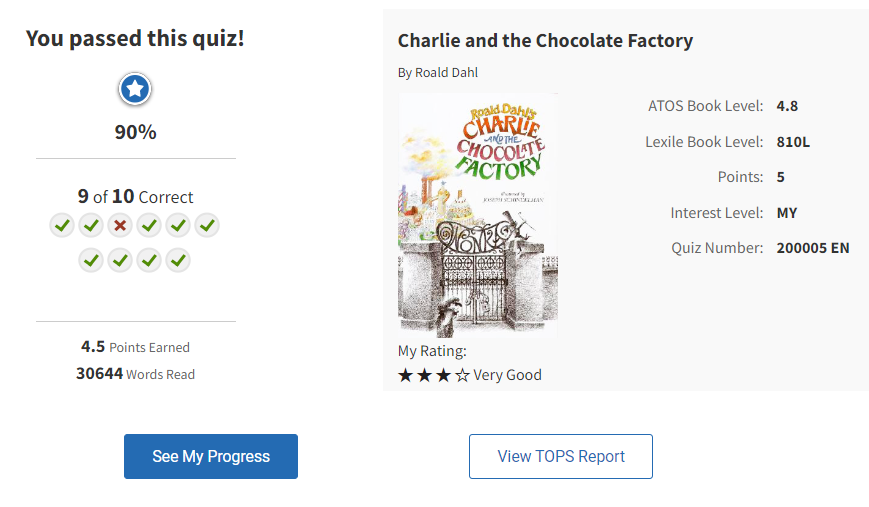Click the second checkmark in top row
The image size is (869, 507).
point(91,226)
